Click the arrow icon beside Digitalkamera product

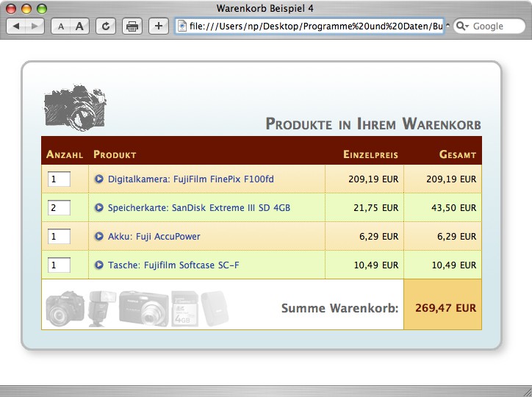(x=98, y=179)
